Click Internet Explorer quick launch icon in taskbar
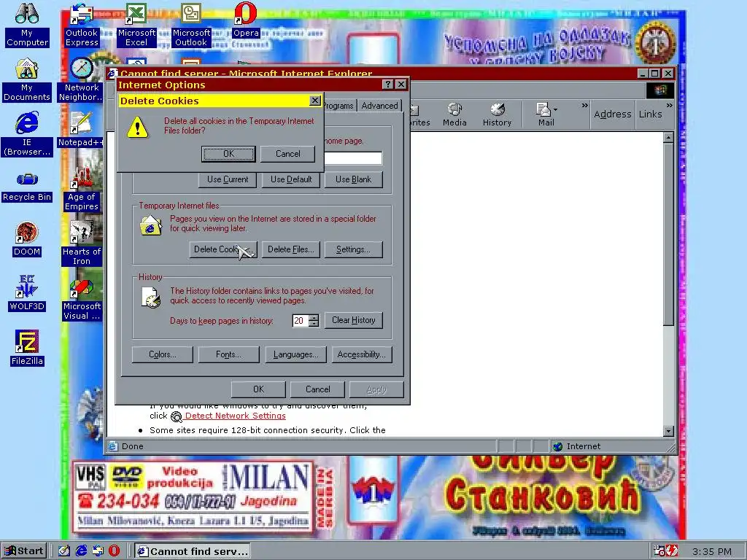747x560 pixels. pyautogui.click(x=82, y=551)
